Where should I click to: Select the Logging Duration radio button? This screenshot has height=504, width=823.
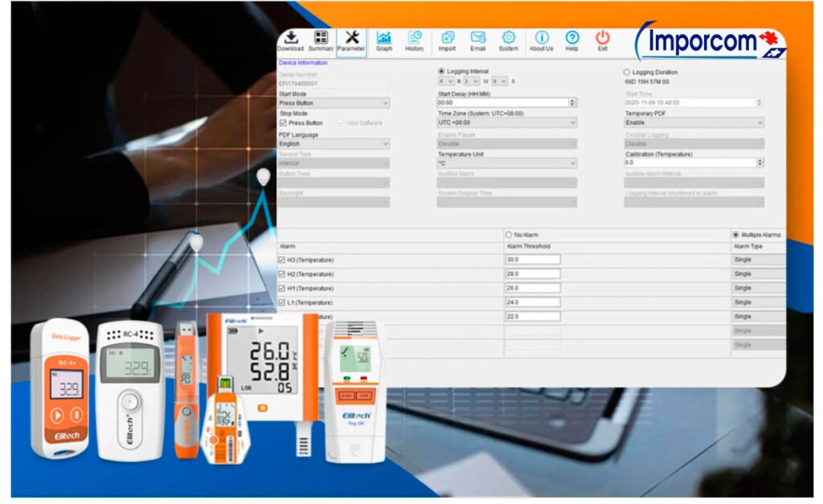pos(627,72)
